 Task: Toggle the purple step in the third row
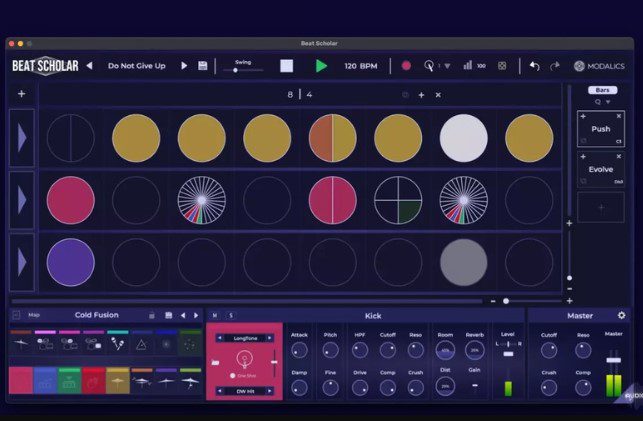click(71, 262)
